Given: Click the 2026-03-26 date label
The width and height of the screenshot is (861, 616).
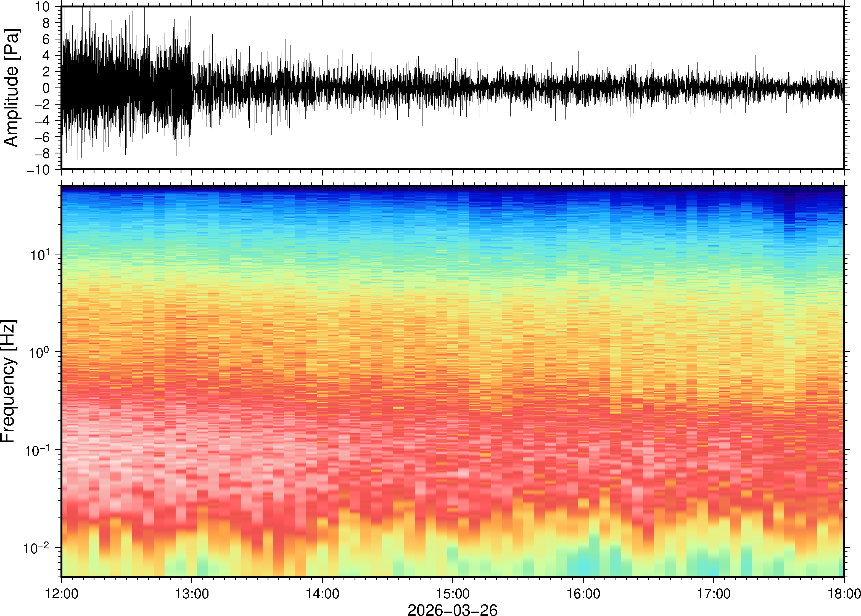Looking at the screenshot, I should (452, 610).
